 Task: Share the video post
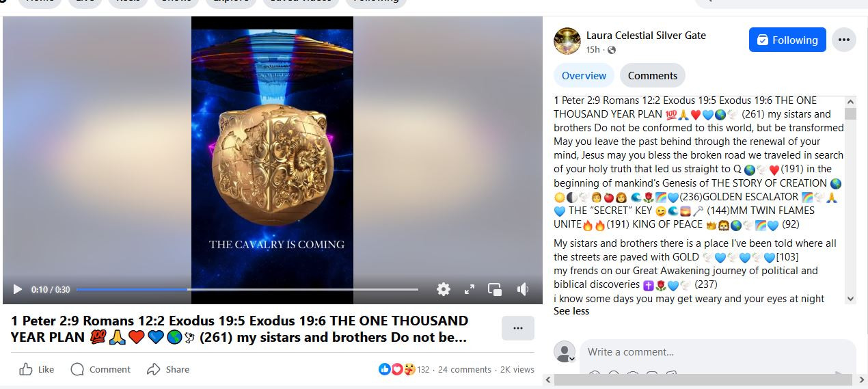pos(168,369)
